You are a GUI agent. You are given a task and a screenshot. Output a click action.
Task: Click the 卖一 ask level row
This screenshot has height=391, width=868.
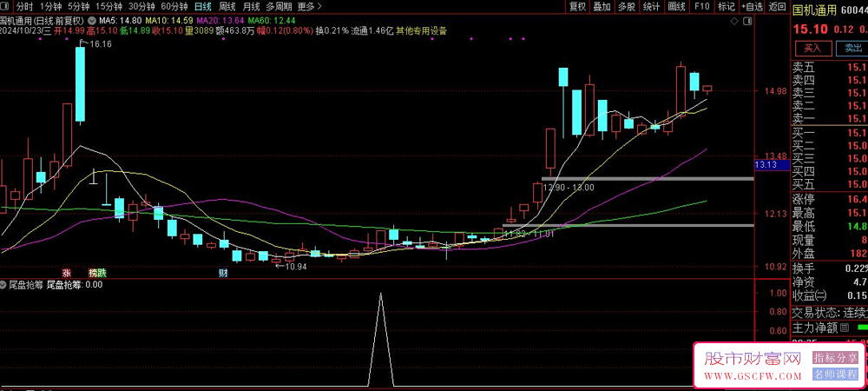pyautogui.click(x=830, y=118)
